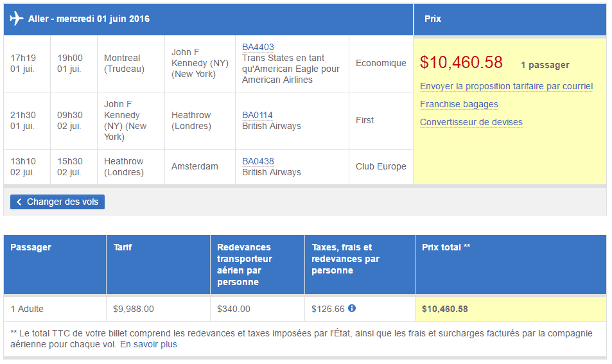This screenshot has width=612, height=364.
Task: Click the highlighted $10,460.58 total cell
Action: point(445,309)
